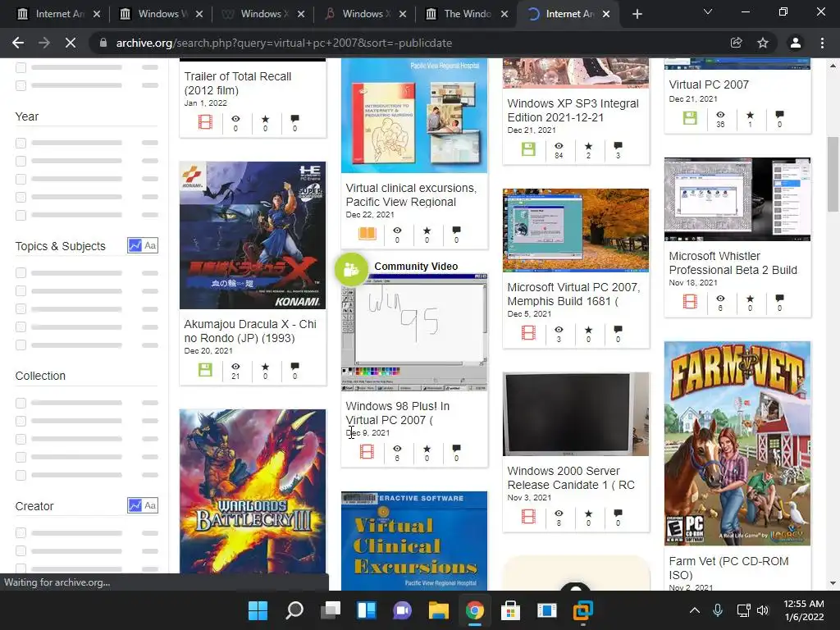This screenshot has width=840, height=630.
Task: Click reviews icon on Virtual clinical excursions
Action: pyautogui.click(x=456, y=231)
